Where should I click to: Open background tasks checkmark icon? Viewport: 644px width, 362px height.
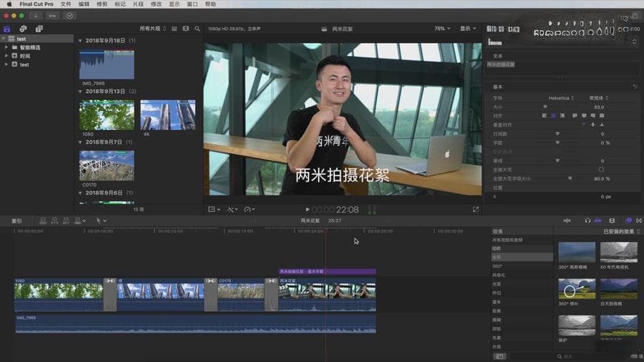pos(70,16)
